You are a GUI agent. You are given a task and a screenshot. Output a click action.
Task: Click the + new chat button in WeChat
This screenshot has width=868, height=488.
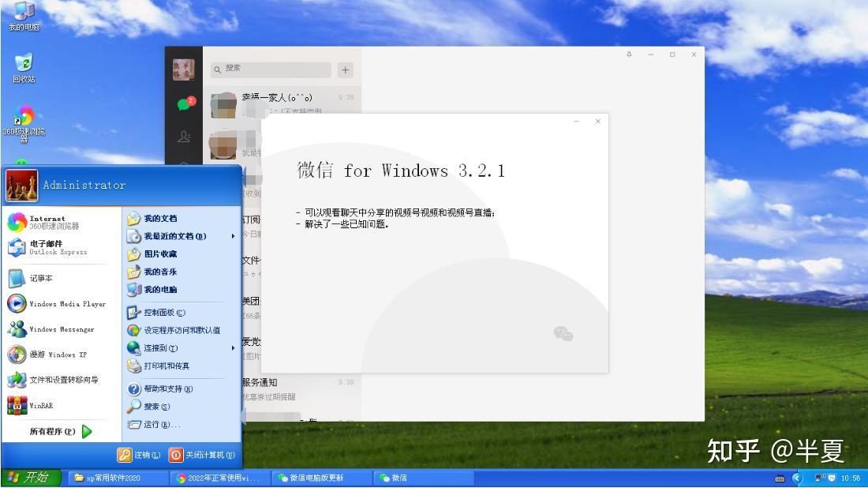pos(345,69)
